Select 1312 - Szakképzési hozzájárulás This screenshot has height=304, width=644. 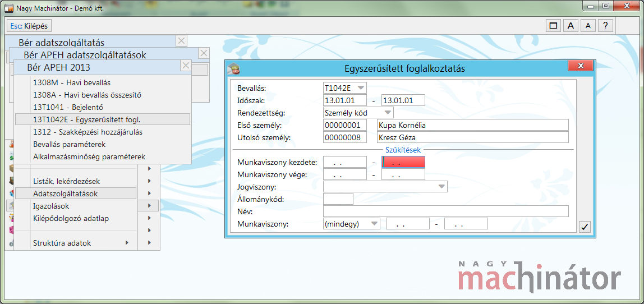103,132
